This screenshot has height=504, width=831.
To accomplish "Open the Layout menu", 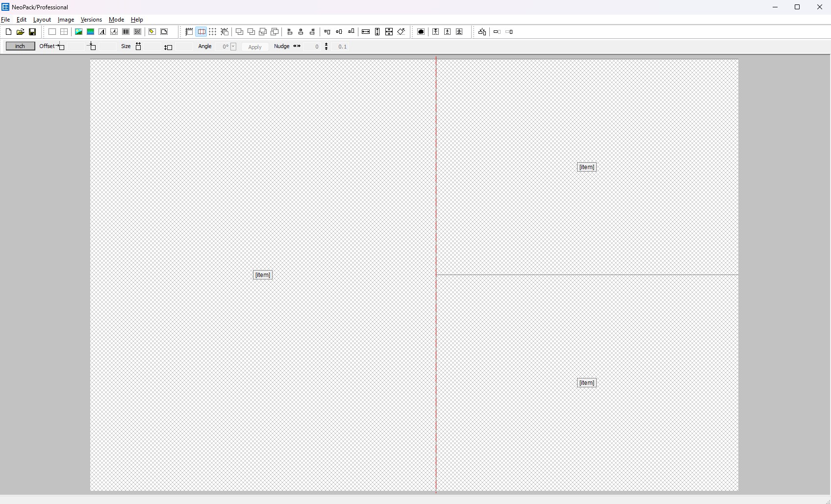I will pyautogui.click(x=42, y=20).
